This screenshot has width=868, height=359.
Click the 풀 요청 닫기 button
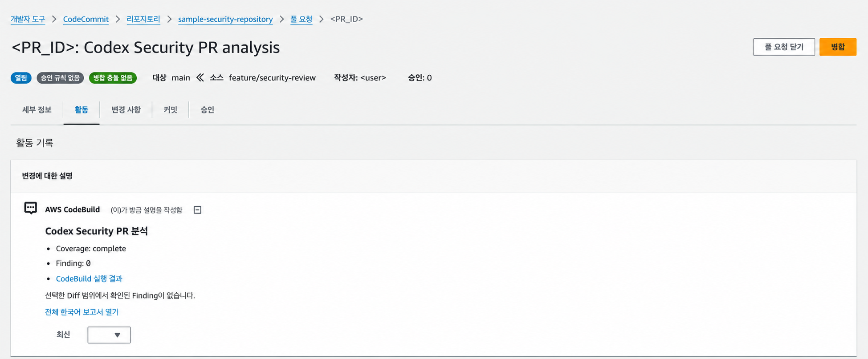click(x=784, y=47)
